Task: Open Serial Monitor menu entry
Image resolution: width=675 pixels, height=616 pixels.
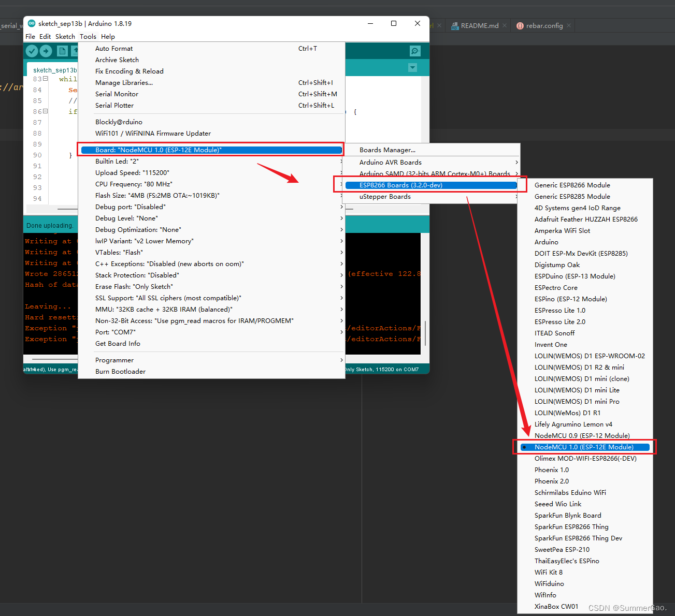Action: (211, 94)
